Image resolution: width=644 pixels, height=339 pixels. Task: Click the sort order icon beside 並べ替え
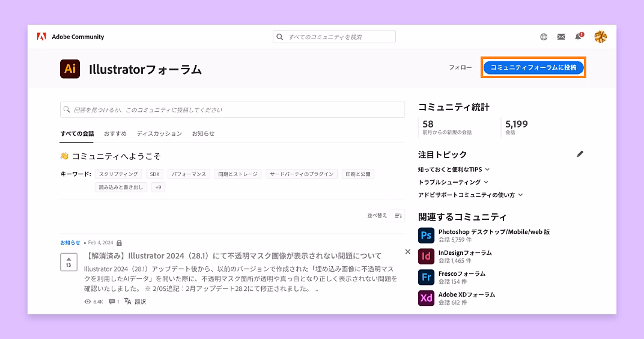click(398, 216)
